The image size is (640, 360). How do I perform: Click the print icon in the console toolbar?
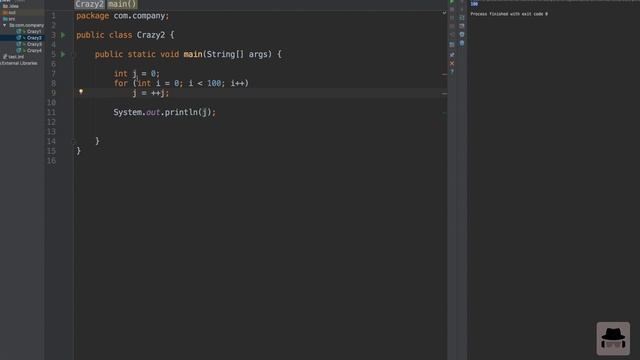tap(462, 34)
